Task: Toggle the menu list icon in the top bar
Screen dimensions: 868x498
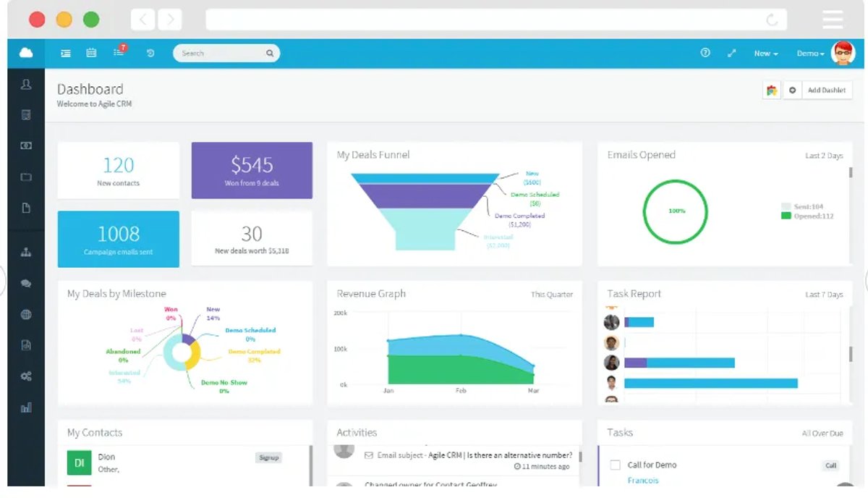Action: click(x=66, y=53)
